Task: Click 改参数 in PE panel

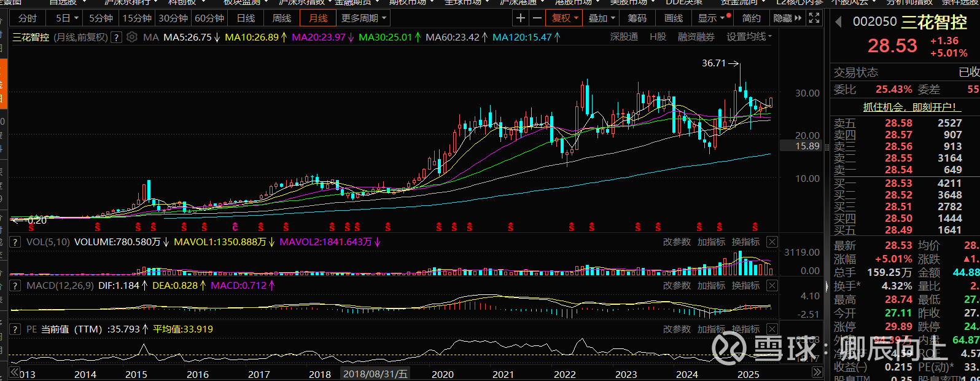Action: pyautogui.click(x=677, y=329)
